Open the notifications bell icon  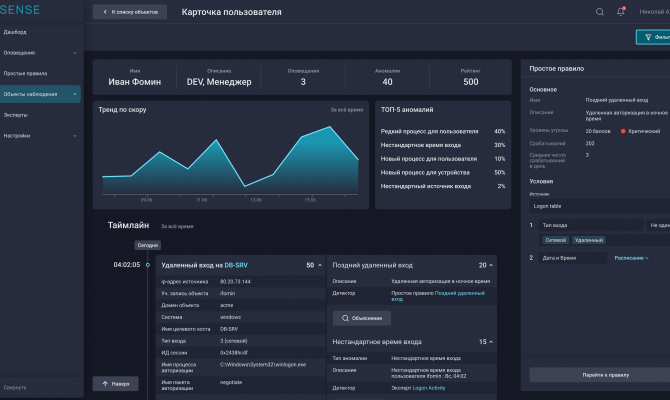(x=621, y=12)
